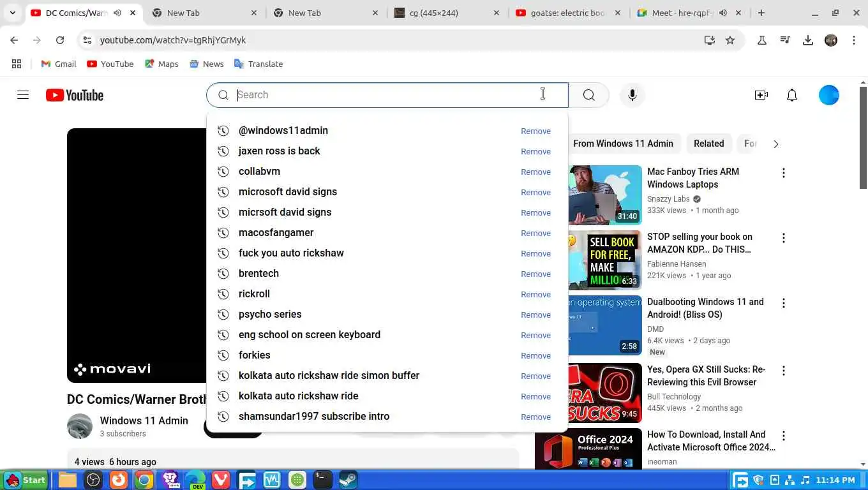Remove the forkies search history entry
Viewport: 868px width, 490px height.
point(535,355)
